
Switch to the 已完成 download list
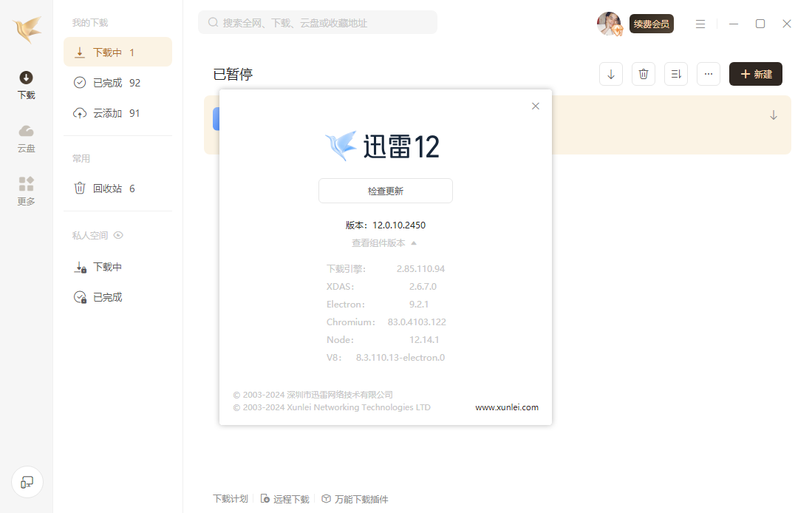106,82
